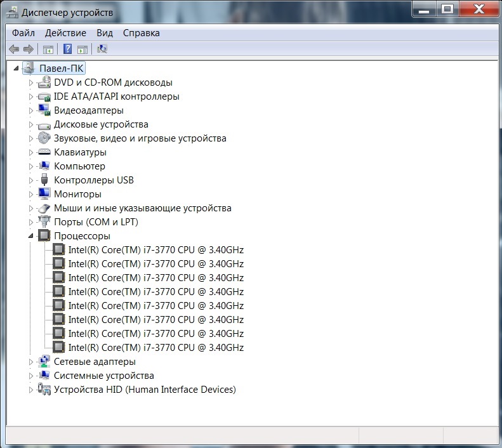Viewport: 502px width, 448px height.
Task: Select Устройства HID (Human Interface Devices) label
Action: click(x=145, y=390)
